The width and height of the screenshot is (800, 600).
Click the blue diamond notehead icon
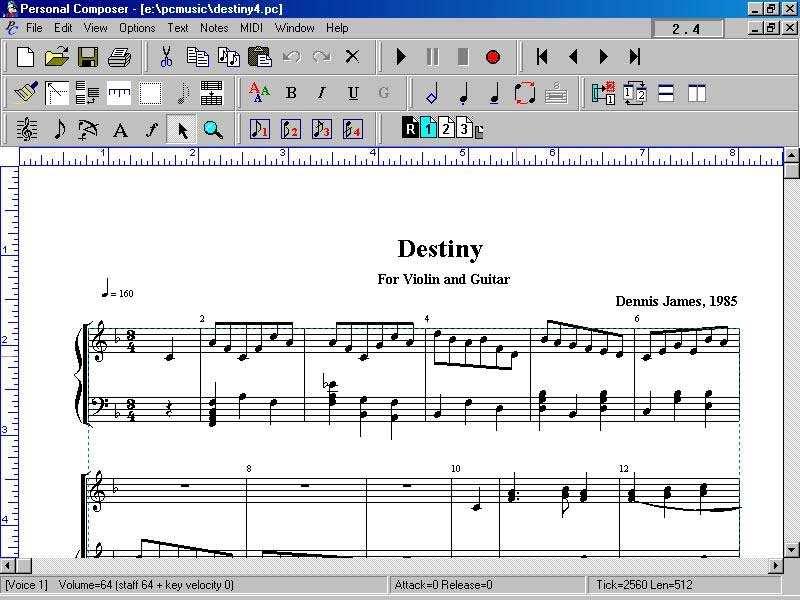(432, 93)
